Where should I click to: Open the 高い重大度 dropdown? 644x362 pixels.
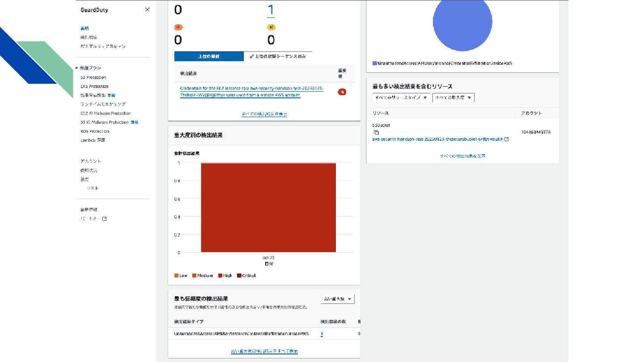point(338,299)
